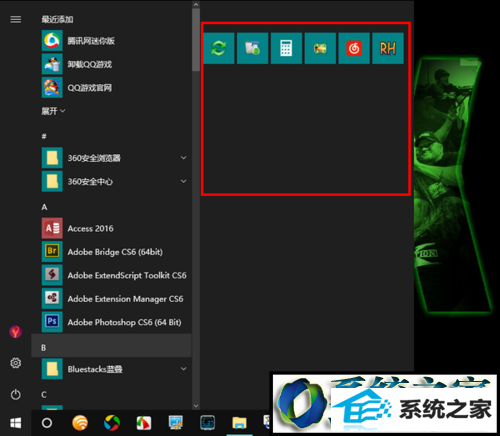Open the 360安全浏览器 folder icon
This screenshot has height=436, width=500.
(x=52, y=158)
